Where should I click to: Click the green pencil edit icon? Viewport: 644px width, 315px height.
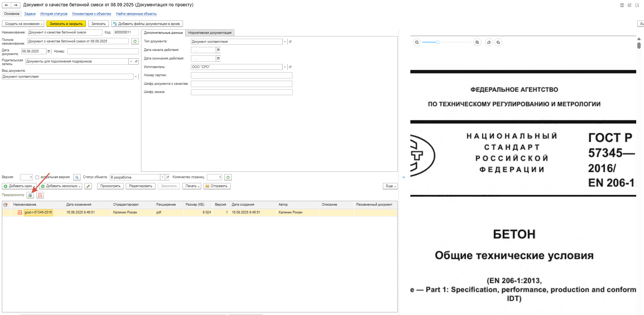click(88, 186)
